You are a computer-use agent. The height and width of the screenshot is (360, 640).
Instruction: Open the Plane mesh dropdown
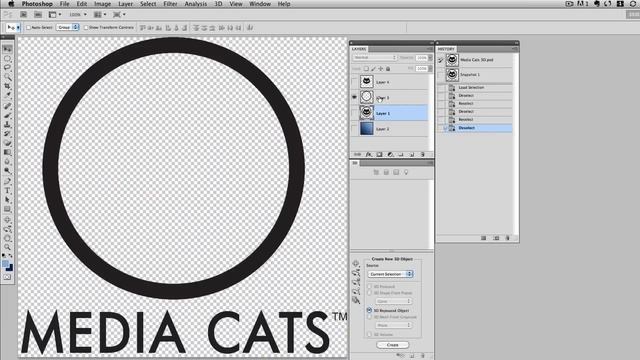[x=393, y=325]
